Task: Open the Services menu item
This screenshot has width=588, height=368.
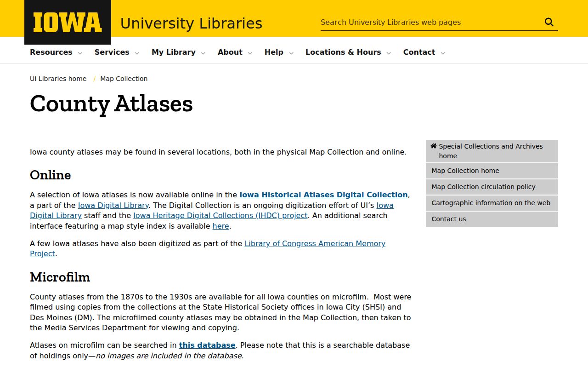Action: 112,52
